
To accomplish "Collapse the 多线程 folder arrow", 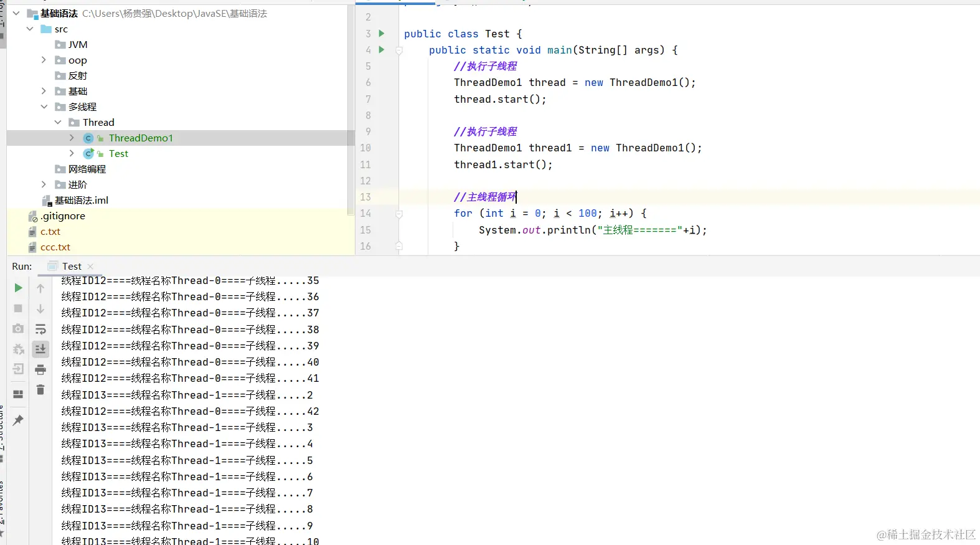I will click(x=44, y=107).
